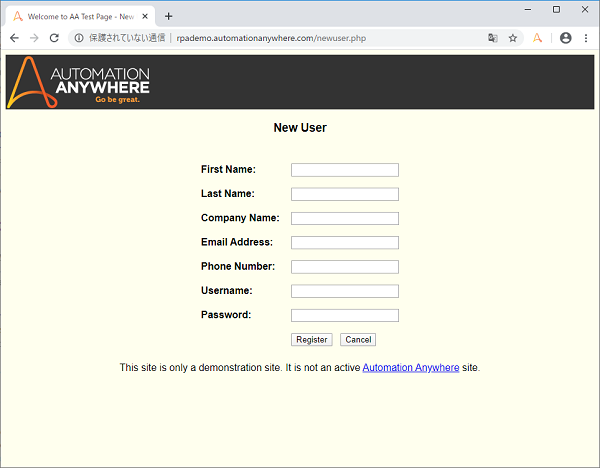This screenshot has height=468, width=600.
Task: Close the browser window
Action: coord(585,10)
